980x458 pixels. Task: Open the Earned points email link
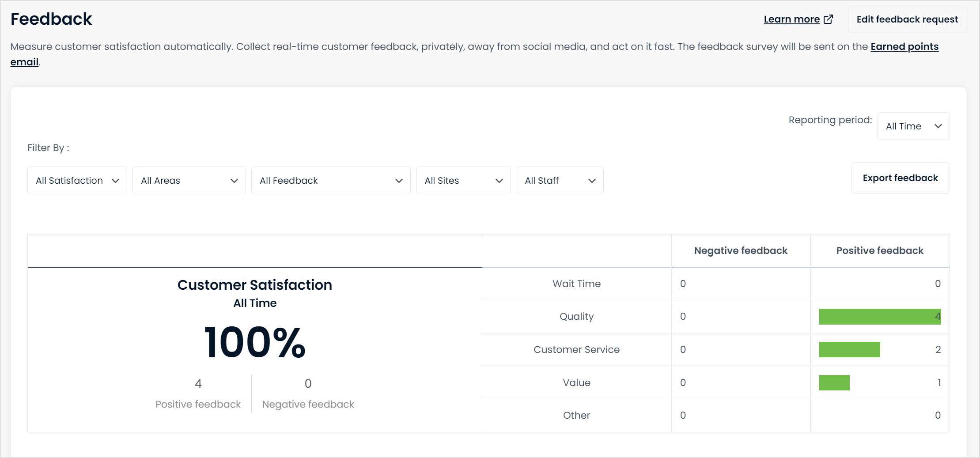(x=904, y=47)
